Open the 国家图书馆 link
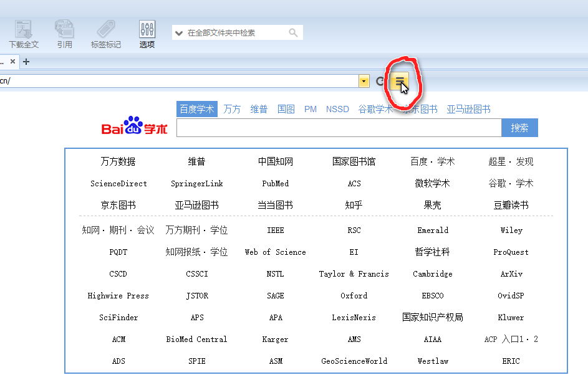This screenshot has height=380, width=588. (354, 161)
